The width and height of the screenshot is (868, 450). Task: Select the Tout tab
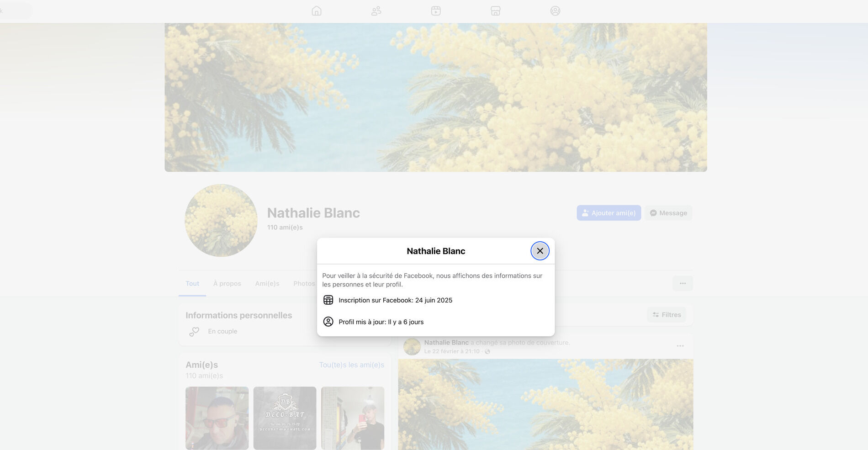[x=192, y=284]
